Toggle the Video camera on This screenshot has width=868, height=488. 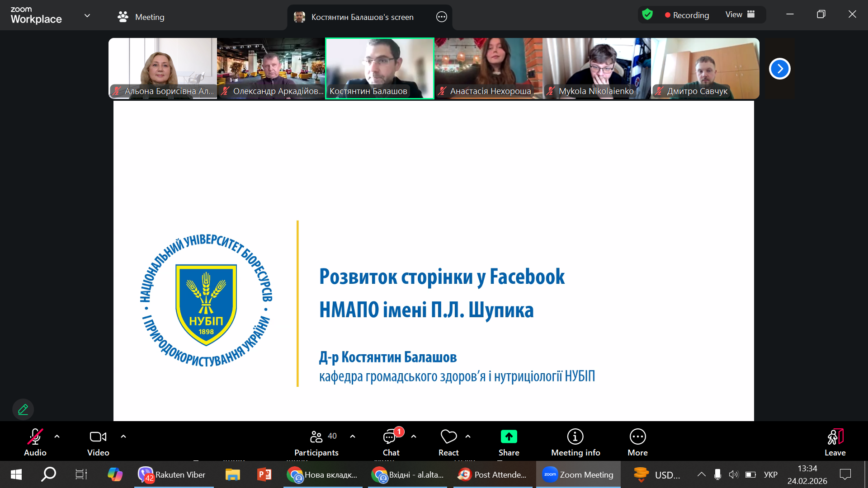point(98,437)
